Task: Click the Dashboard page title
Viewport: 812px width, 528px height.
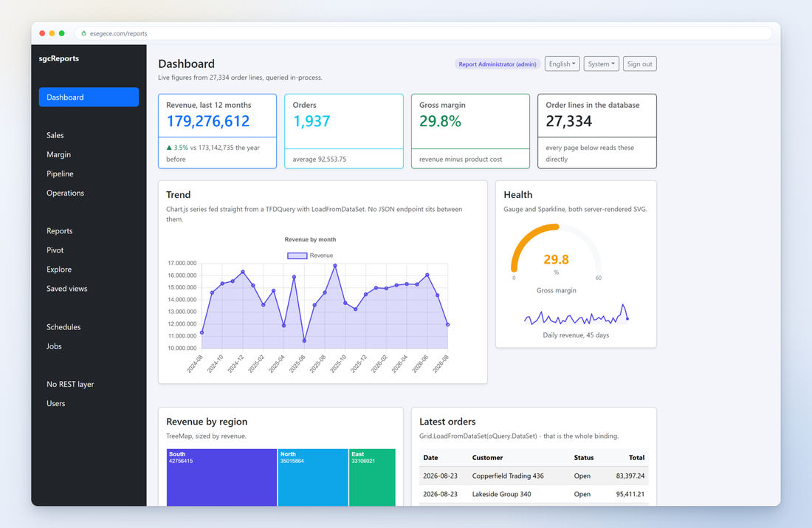Action: (x=186, y=64)
